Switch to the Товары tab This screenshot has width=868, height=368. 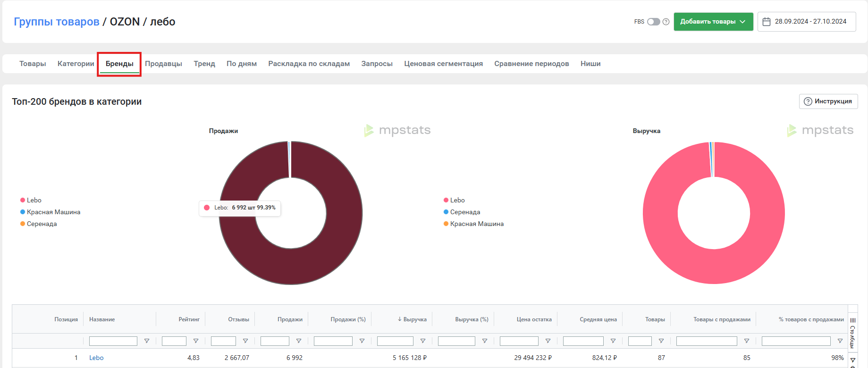[33, 64]
